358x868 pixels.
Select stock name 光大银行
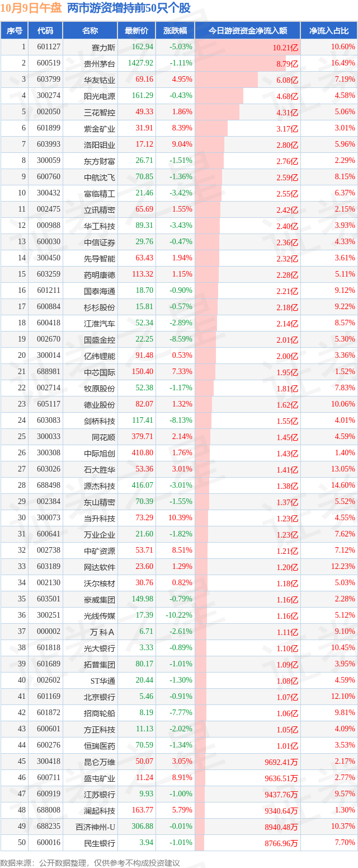(100, 648)
